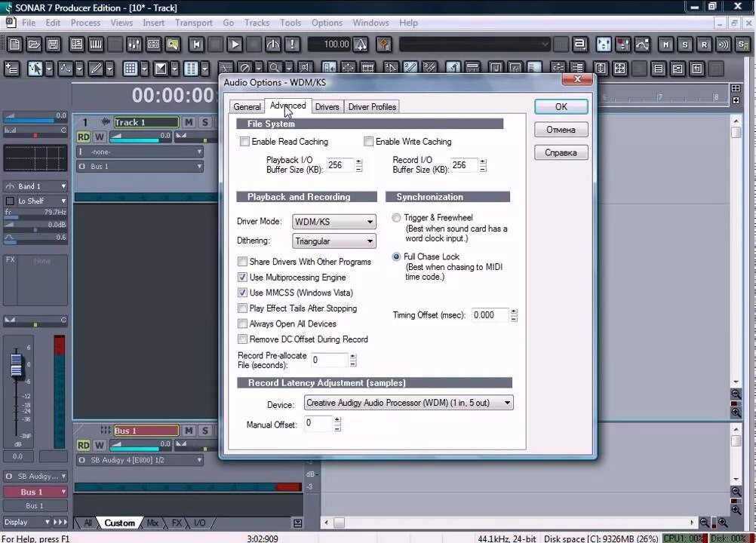Open the latency Device dropdown
The height and width of the screenshot is (543, 756).
pyautogui.click(x=408, y=403)
